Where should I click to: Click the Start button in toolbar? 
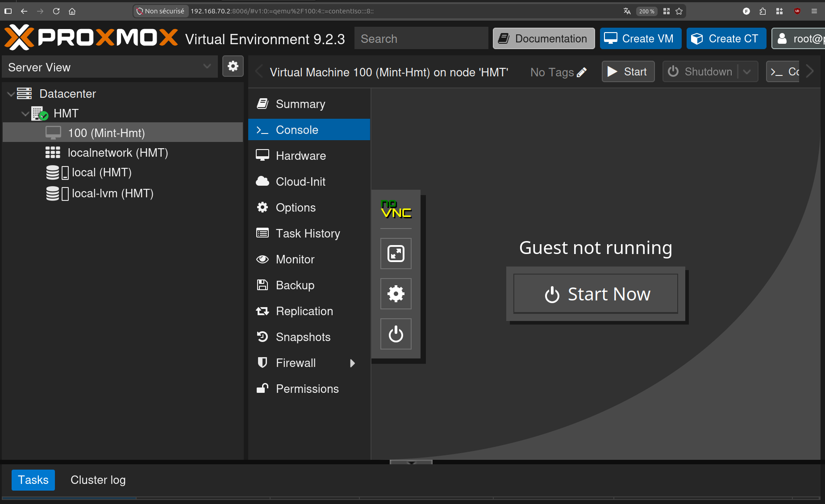628,71
